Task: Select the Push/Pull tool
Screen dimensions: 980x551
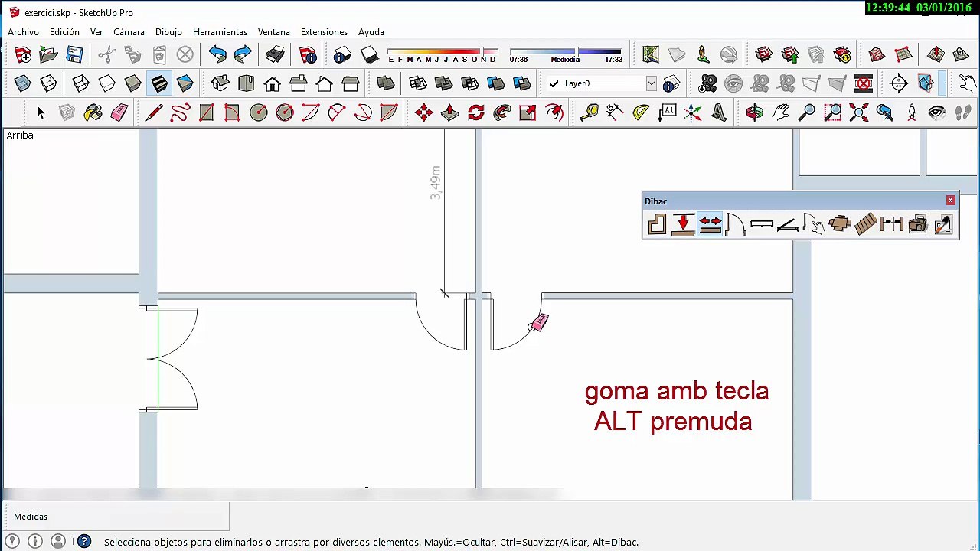Action: point(449,112)
